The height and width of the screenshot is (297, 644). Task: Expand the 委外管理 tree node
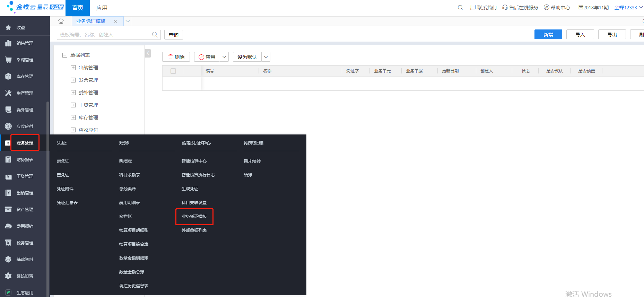coord(73,93)
